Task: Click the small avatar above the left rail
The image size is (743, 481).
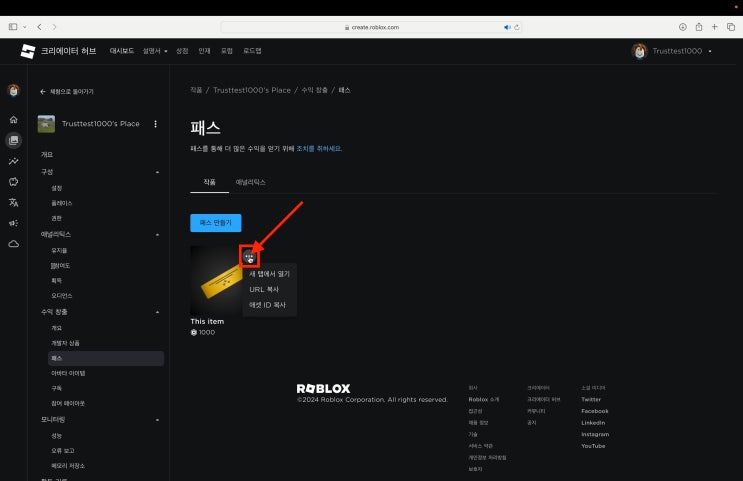Action: (x=13, y=90)
